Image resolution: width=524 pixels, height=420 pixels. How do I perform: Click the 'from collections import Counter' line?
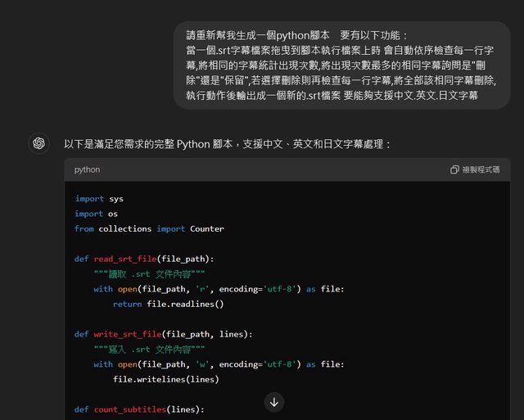(x=149, y=228)
